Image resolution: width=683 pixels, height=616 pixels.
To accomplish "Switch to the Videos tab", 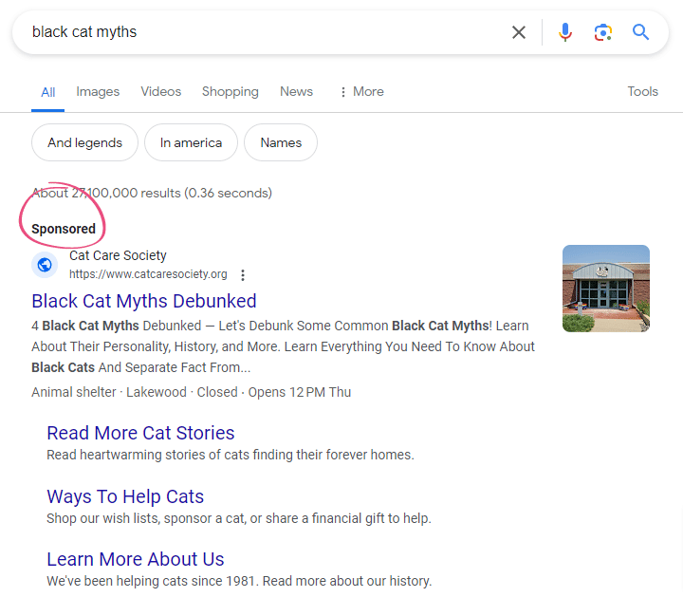I will (x=160, y=91).
